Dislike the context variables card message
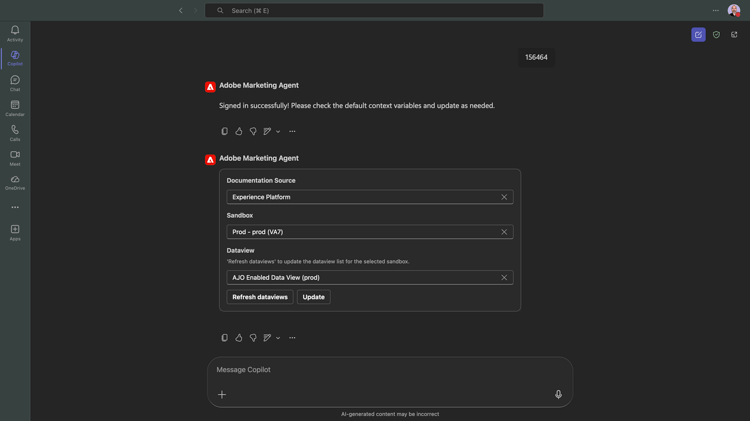The image size is (750, 421). [x=253, y=338]
